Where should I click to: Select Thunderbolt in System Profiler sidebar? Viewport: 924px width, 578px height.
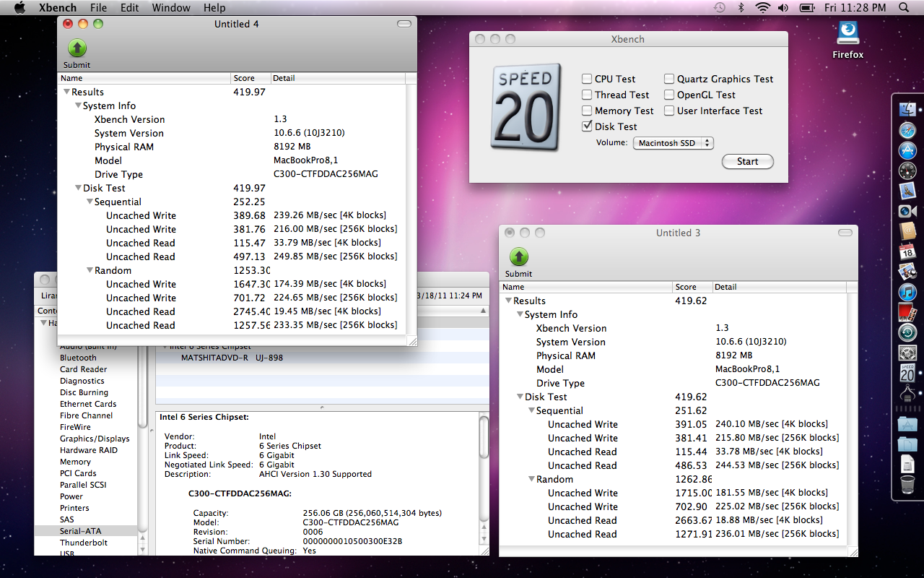84,543
